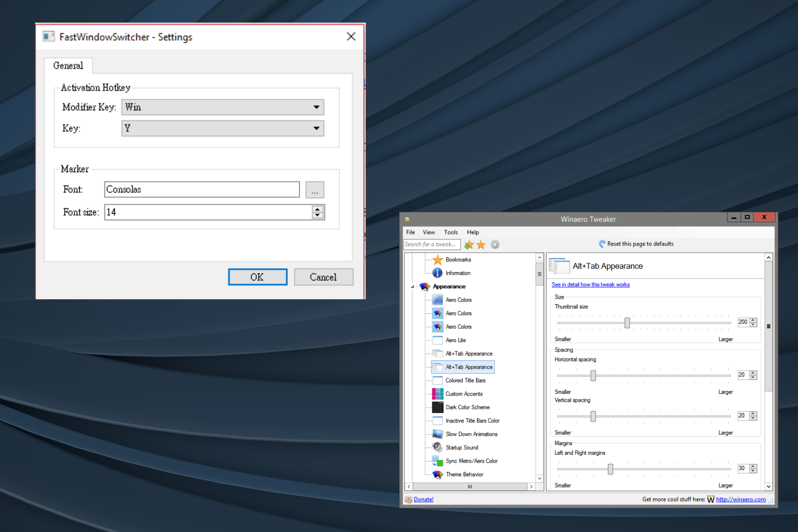
Task: Select Dark Color Scheme in the tree
Action: 468,407
